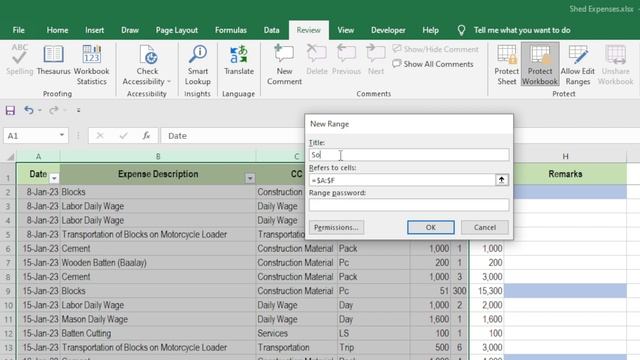The height and width of the screenshot is (360, 640).
Task: Open Smart Lookup
Action: (198, 64)
